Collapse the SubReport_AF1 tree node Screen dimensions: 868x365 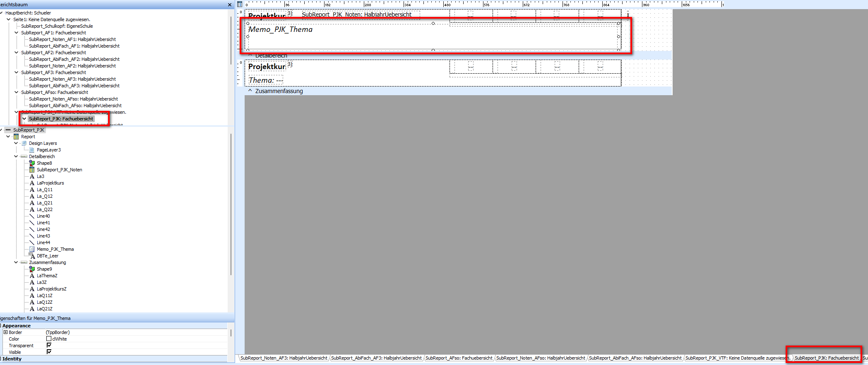click(x=16, y=33)
